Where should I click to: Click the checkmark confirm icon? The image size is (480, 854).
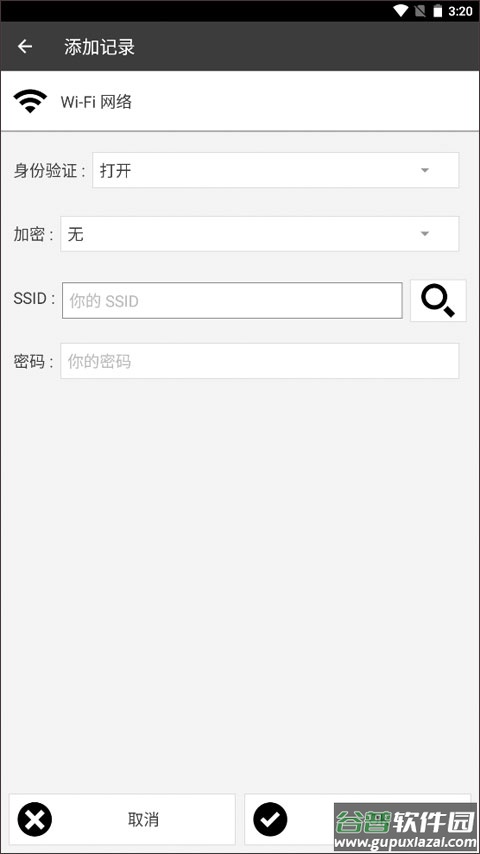click(x=270, y=819)
